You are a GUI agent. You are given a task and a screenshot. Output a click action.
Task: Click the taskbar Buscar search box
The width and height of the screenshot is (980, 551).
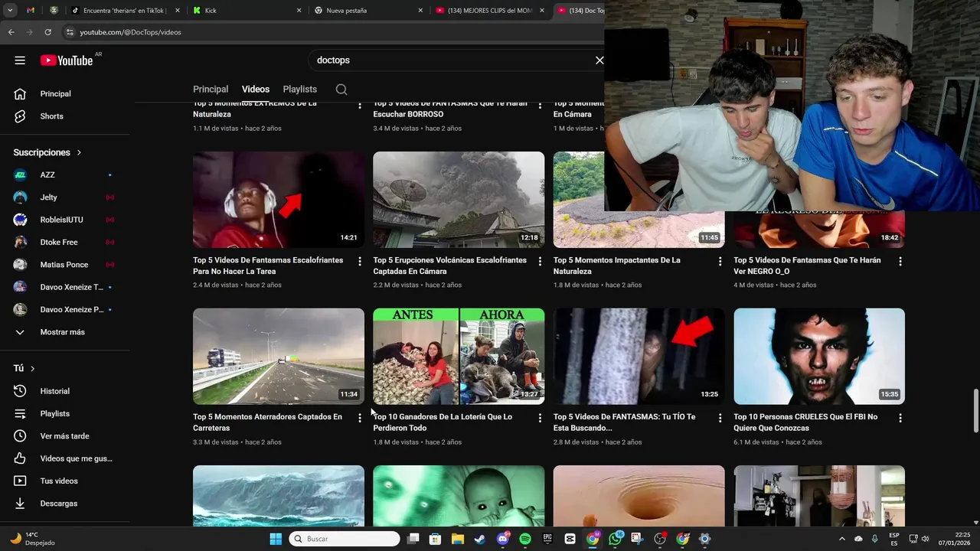tap(345, 539)
